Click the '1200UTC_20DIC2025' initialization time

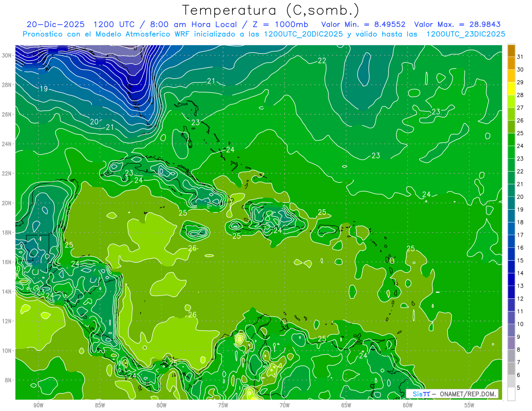[x=303, y=34]
